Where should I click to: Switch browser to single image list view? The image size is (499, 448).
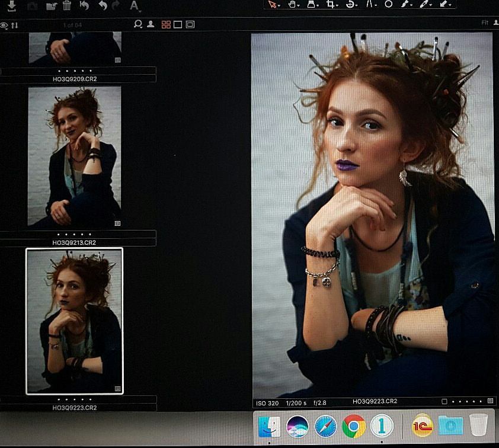[x=178, y=24]
